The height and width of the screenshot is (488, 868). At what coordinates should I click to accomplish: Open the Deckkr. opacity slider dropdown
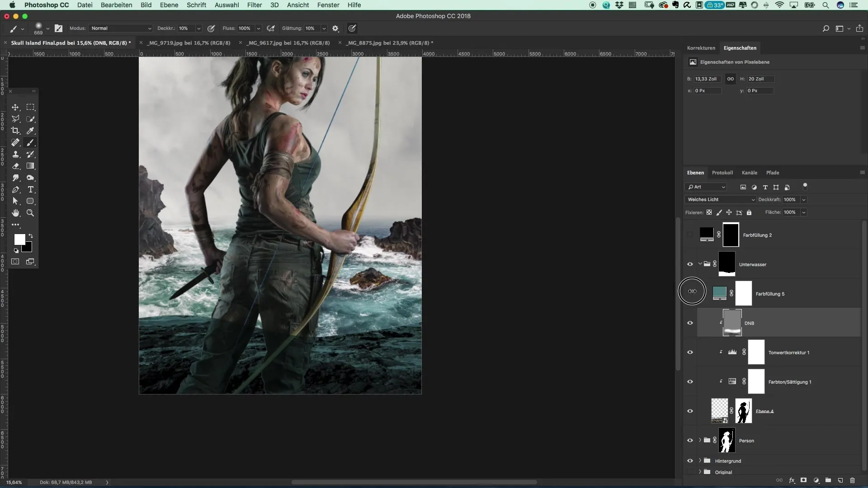(x=198, y=28)
